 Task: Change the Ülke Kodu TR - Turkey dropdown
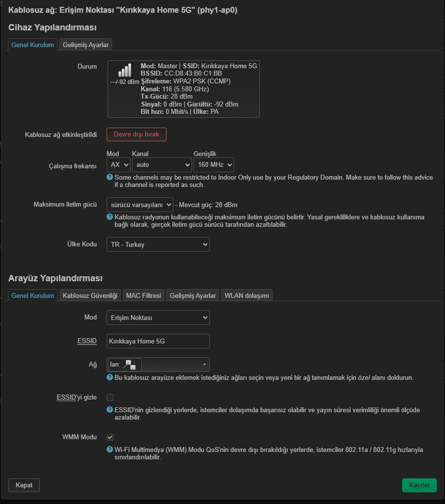[x=158, y=244]
